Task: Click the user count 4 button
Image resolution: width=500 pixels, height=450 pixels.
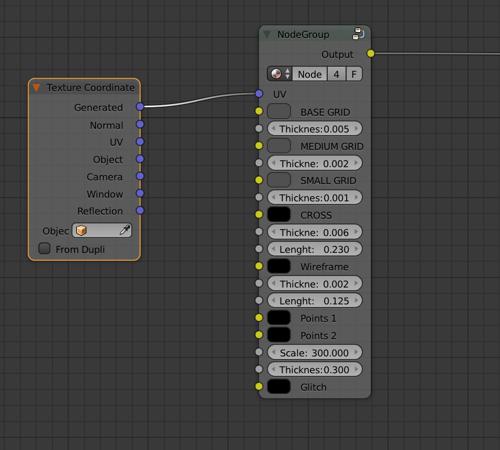Action: pyautogui.click(x=336, y=74)
